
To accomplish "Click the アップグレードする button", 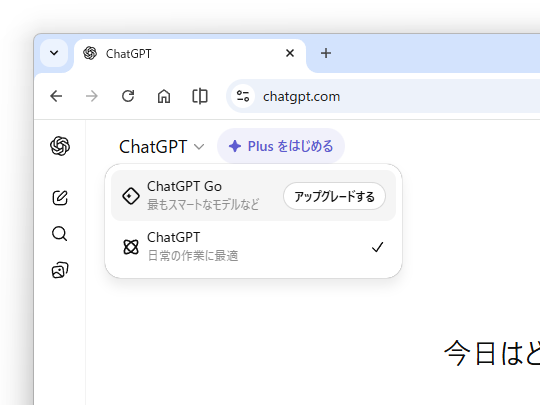I will click(x=334, y=196).
